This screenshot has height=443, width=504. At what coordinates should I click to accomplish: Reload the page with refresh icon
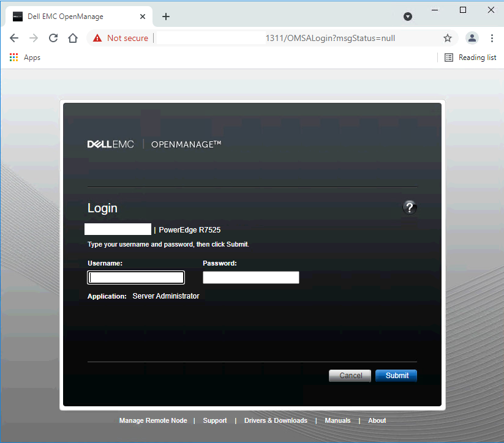(53, 38)
